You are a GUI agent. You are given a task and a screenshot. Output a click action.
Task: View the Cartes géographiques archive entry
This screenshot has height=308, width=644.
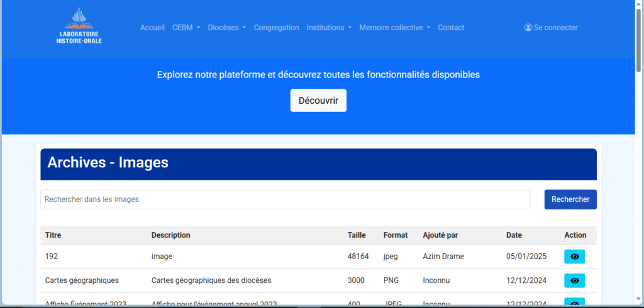click(x=574, y=280)
